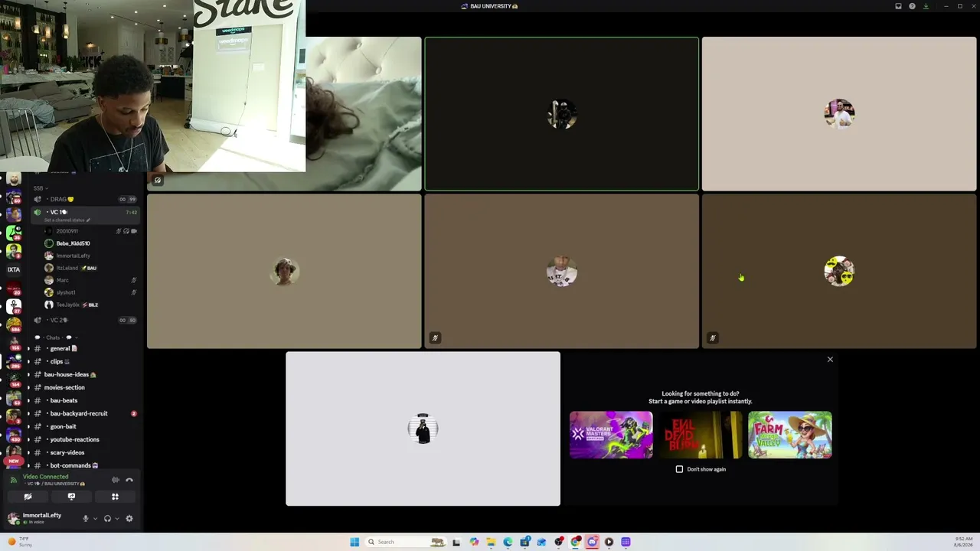
Task: Open File Explorer from taskbar
Action: [491, 542]
